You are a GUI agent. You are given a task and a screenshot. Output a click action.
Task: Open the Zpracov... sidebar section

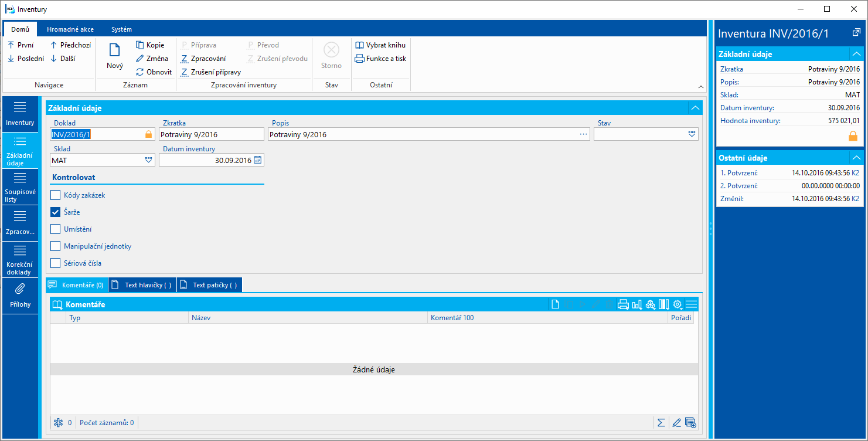point(20,223)
